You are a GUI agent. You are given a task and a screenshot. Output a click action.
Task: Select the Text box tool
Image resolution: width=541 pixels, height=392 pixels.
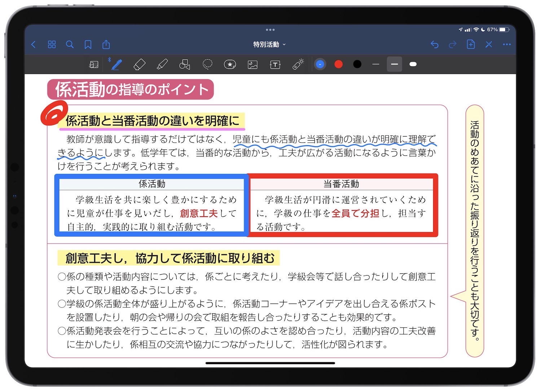coord(275,64)
